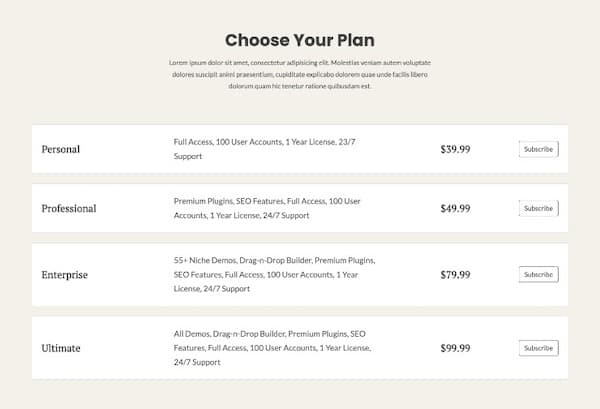Select the Ultimate plan features text
The height and width of the screenshot is (409, 600).
click(x=272, y=348)
